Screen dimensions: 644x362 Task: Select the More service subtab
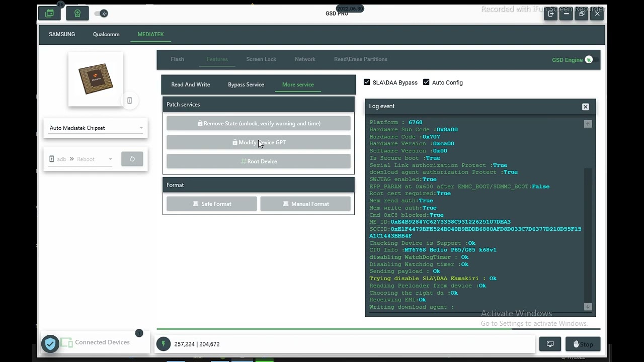[298, 84]
